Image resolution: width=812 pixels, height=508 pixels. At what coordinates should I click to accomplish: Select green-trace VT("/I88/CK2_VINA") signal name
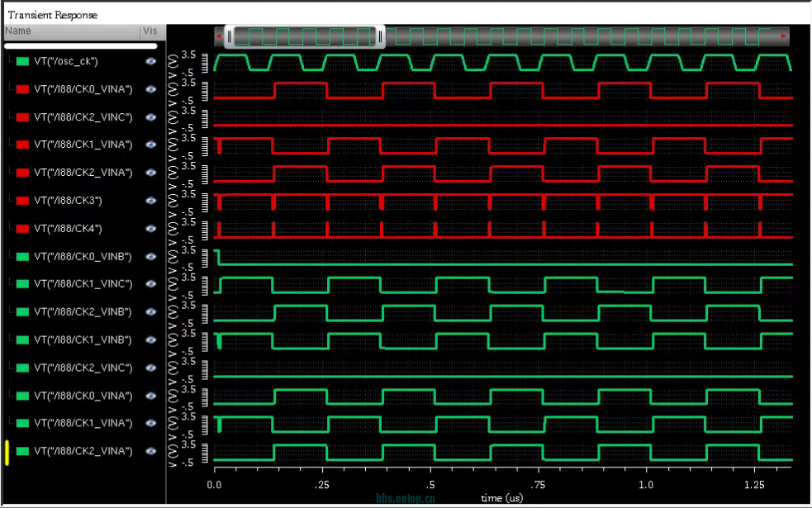click(83, 452)
